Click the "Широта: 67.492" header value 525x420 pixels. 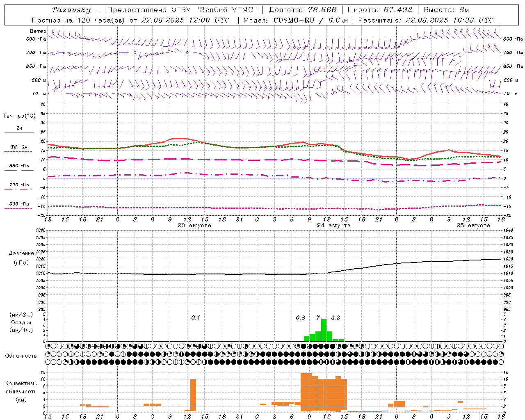point(380,10)
